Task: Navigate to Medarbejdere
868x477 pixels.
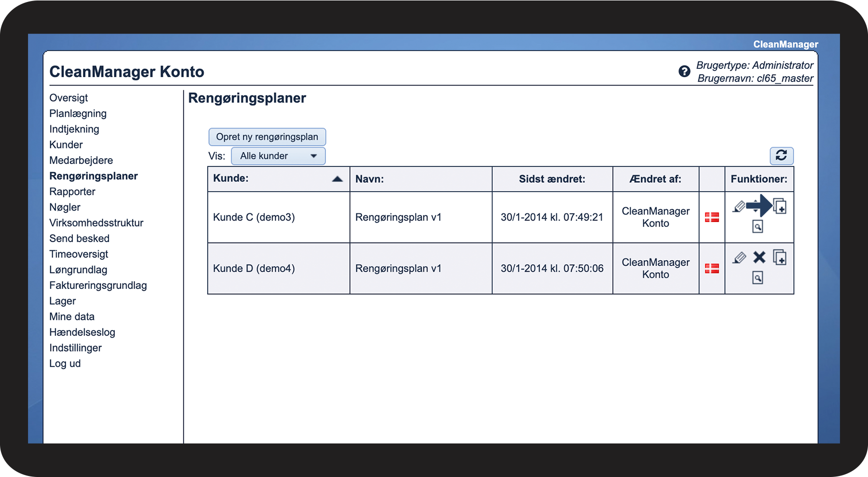Action: 81,161
